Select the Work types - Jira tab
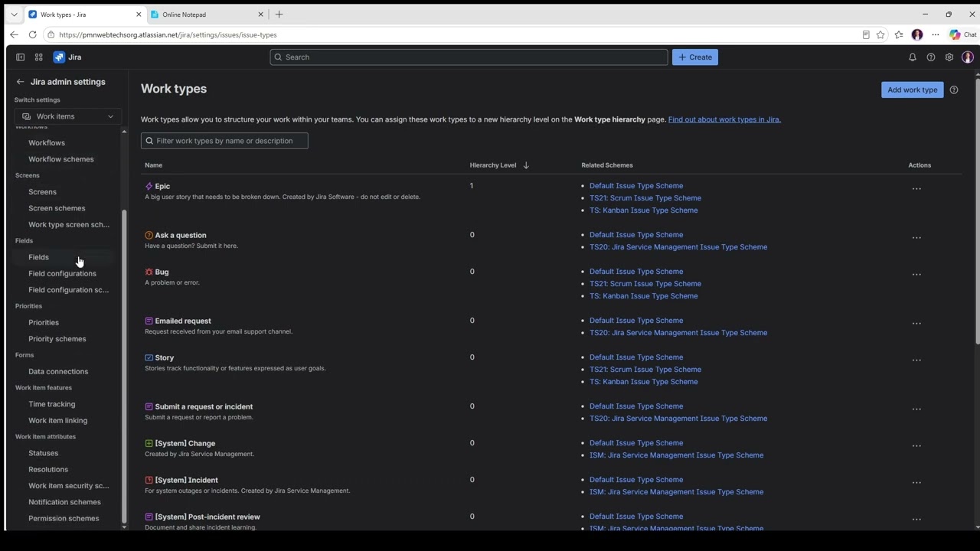 tap(84, 15)
